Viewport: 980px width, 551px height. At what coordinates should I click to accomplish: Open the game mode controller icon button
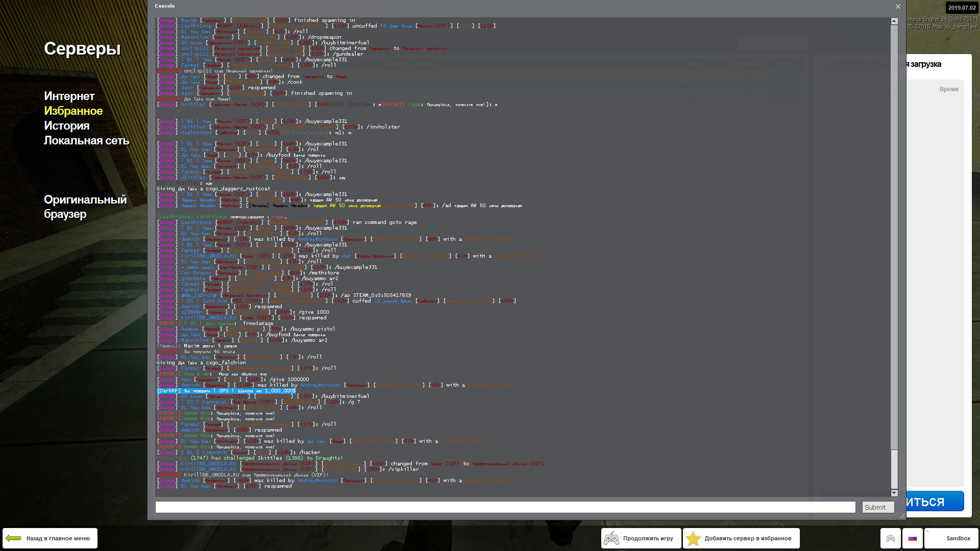pos(890,538)
